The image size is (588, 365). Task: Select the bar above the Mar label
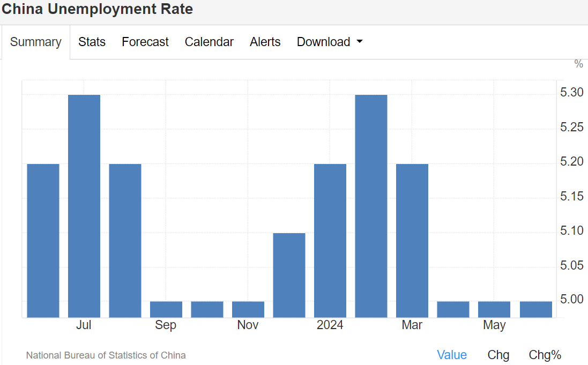click(412, 240)
